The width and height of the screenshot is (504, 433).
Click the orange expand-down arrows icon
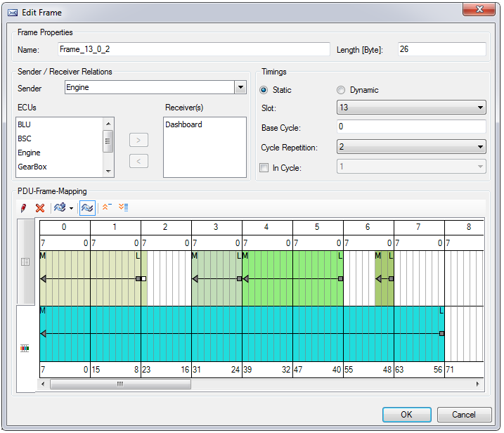(x=124, y=207)
